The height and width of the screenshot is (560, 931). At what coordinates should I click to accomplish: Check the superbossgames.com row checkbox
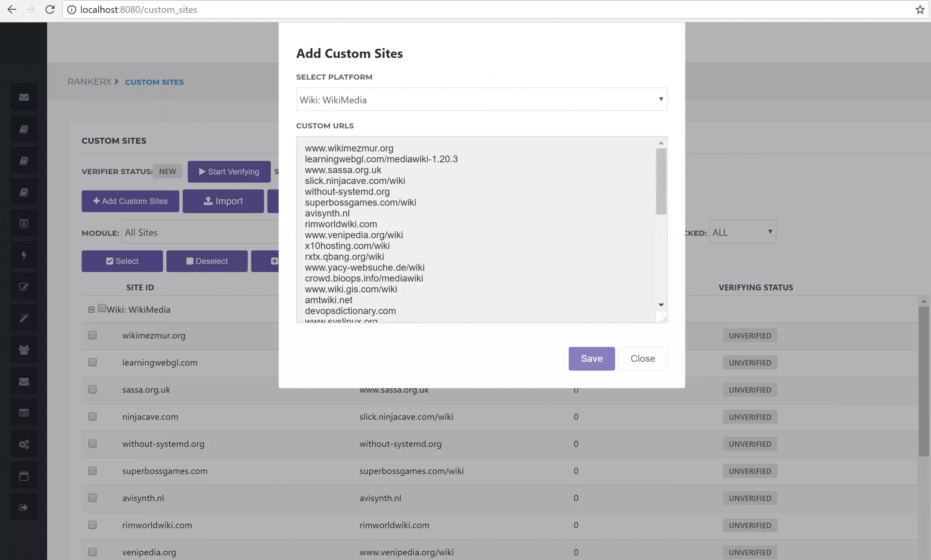pyautogui.click(x=92, y=471)
